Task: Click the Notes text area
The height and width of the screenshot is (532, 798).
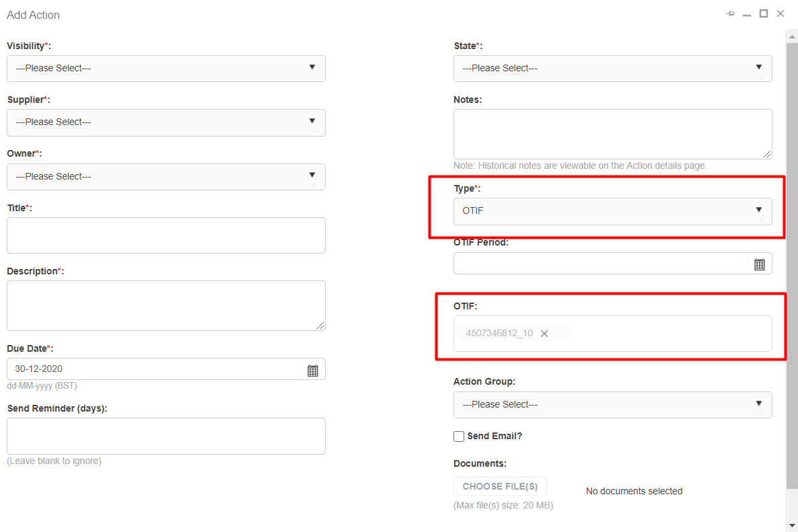Action: click(x=612, y=134)
